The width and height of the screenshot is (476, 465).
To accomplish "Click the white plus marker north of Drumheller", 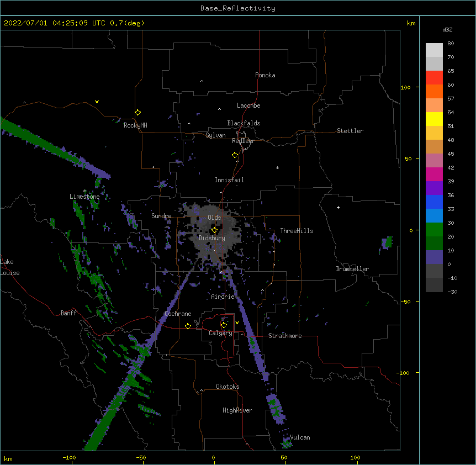I will [338, 207].
